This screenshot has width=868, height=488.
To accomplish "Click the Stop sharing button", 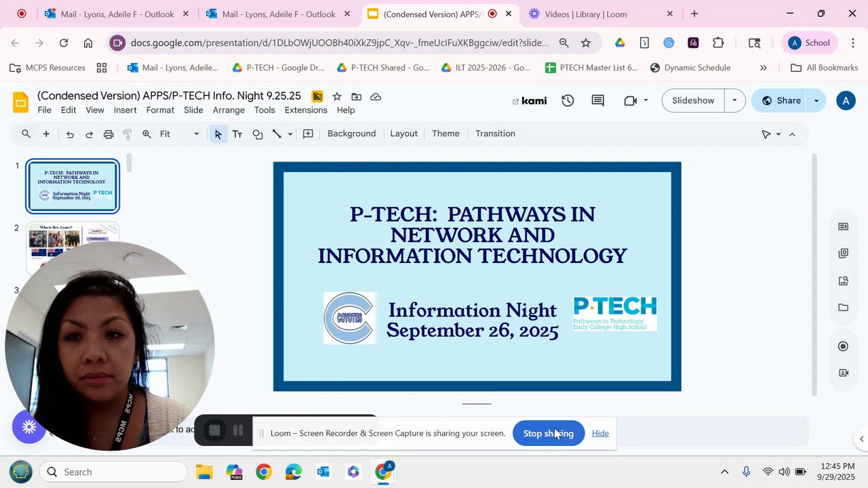I will [549, 433].
